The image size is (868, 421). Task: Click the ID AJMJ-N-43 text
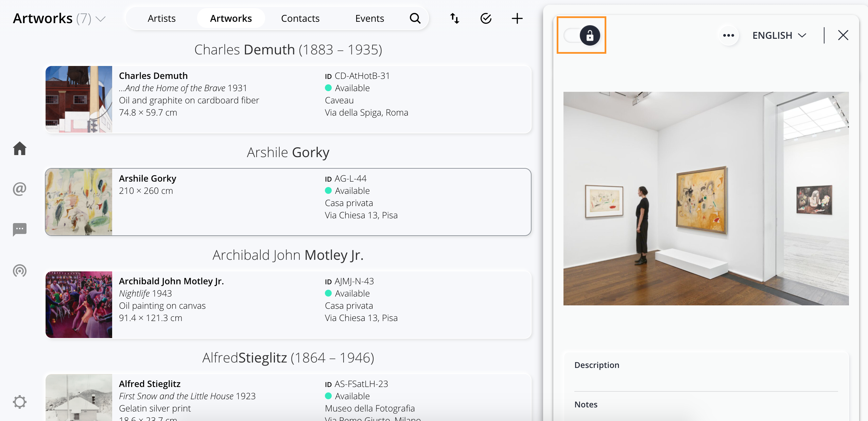(x=349, y=281)
